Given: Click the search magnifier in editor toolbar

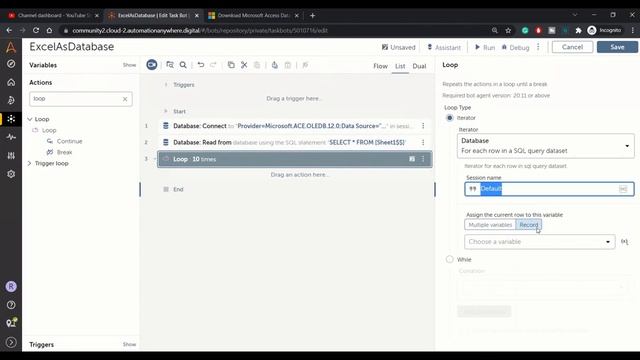Looking at the screenshot, I should (183, 65).
